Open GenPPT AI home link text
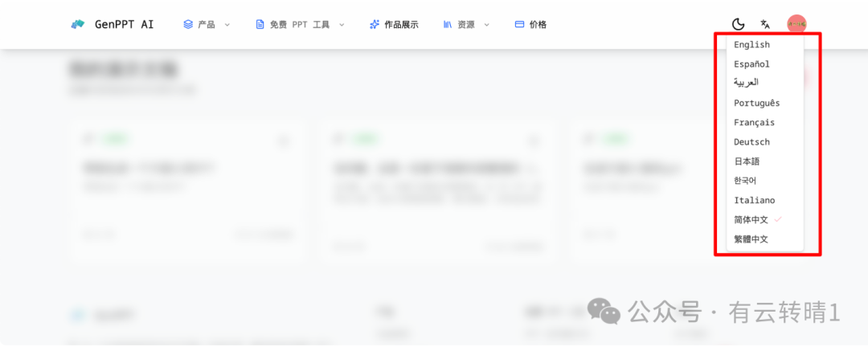 (124, 24)
